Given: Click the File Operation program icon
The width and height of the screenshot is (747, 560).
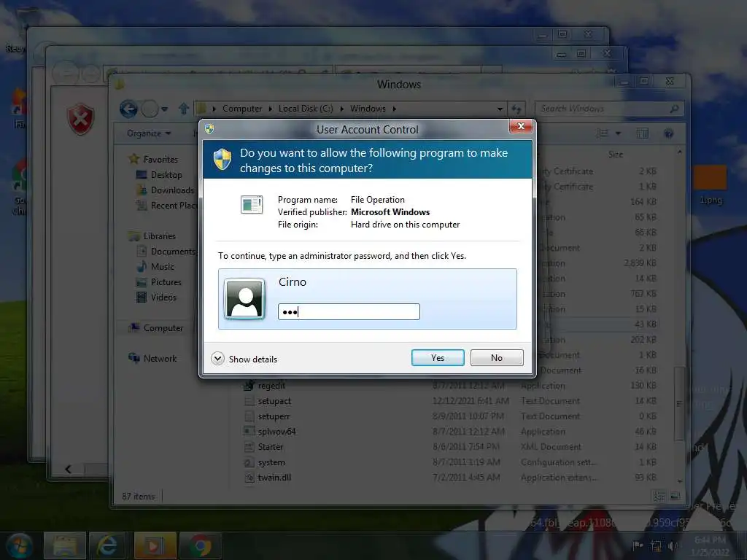Looking at the screenshot, I should pyautogui.click(x=252, y=205).
